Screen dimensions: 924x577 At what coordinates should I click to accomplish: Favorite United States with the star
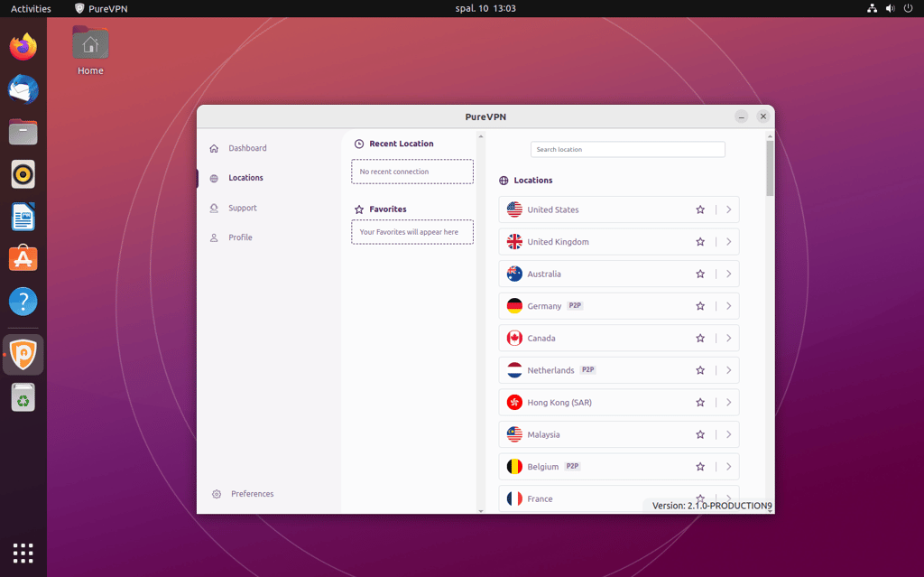coord(700,209)
